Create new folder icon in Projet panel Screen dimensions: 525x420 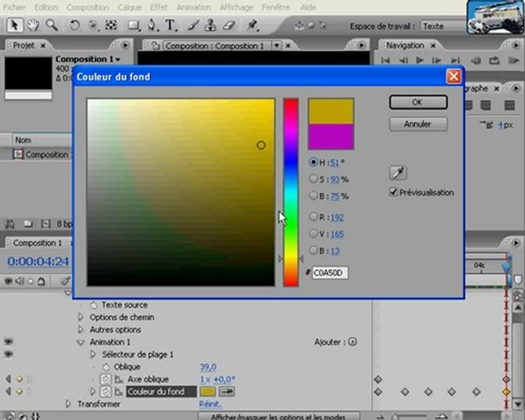pos(28,224)
